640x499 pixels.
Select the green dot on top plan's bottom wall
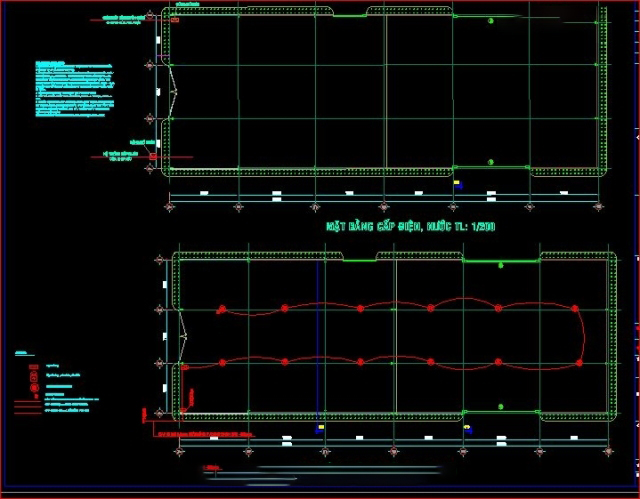[489, 162]
